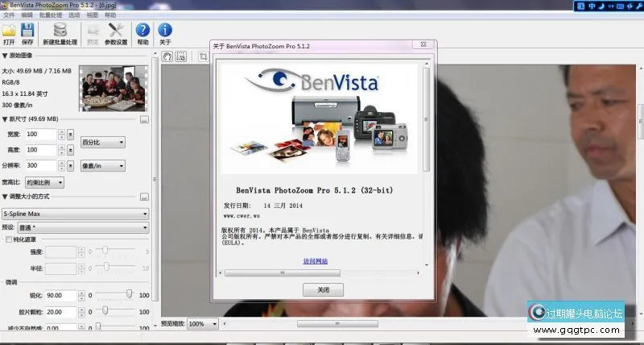
Task: Select the marquee selection tool
Action: (x=180, y=56)
